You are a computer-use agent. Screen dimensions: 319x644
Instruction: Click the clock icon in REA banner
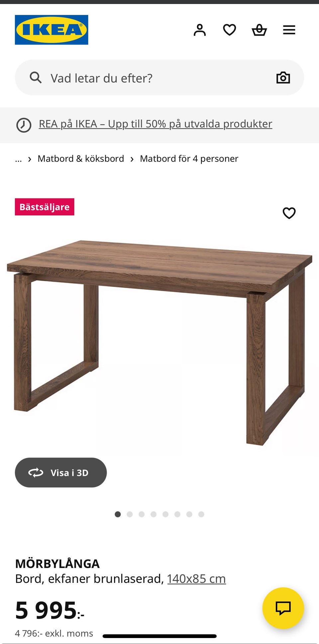point(24,125)
